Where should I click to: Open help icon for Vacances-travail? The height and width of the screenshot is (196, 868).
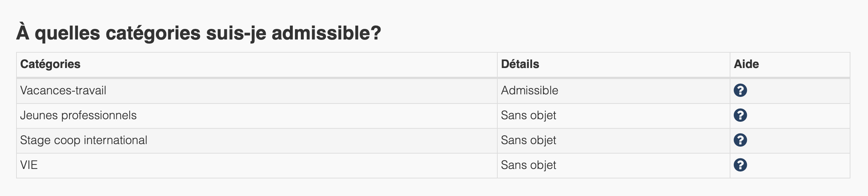pos(740,90)
